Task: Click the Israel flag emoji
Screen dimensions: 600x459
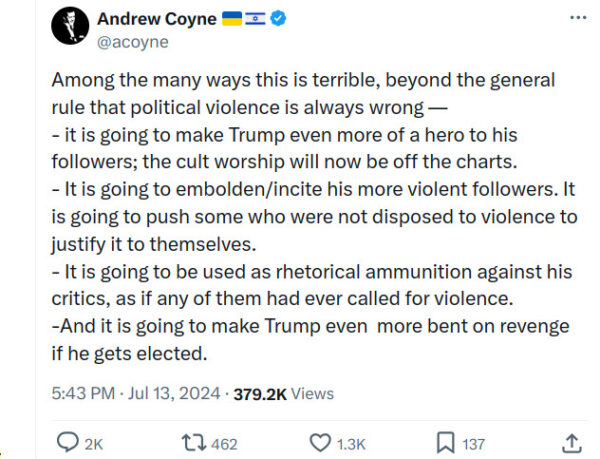Action: coord(255,20)
